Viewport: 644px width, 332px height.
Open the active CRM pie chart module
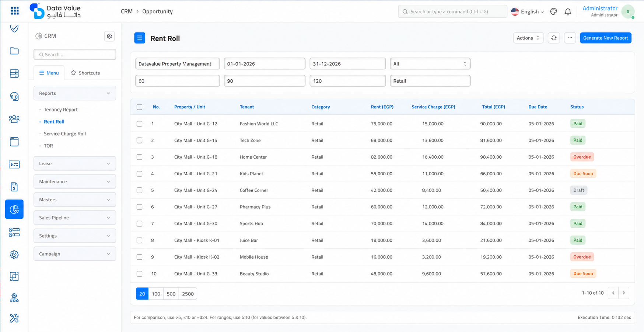pos(14,209)
